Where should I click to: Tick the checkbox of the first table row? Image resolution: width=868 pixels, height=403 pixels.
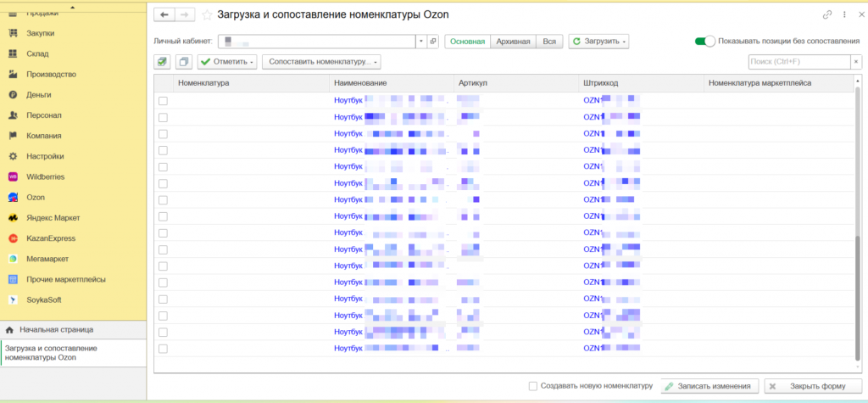click(x=163, y=101)
